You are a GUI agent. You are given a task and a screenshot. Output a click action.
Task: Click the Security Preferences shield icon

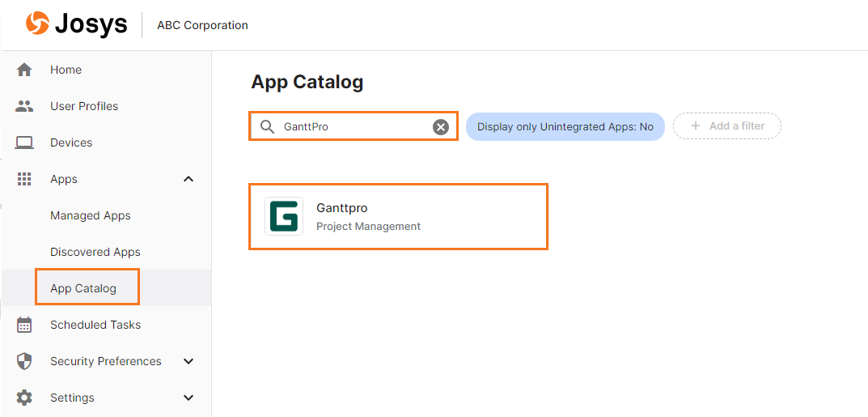coord(24,362)
